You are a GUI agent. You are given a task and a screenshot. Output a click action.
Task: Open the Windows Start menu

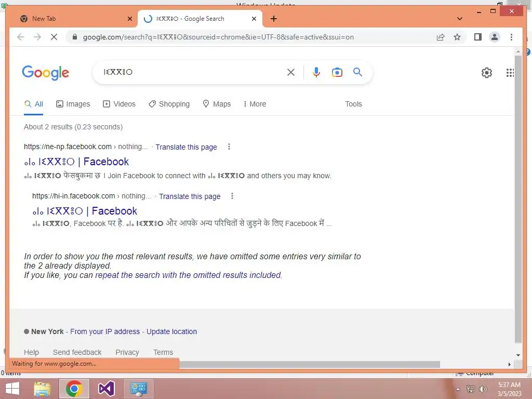tap(12, 389)
